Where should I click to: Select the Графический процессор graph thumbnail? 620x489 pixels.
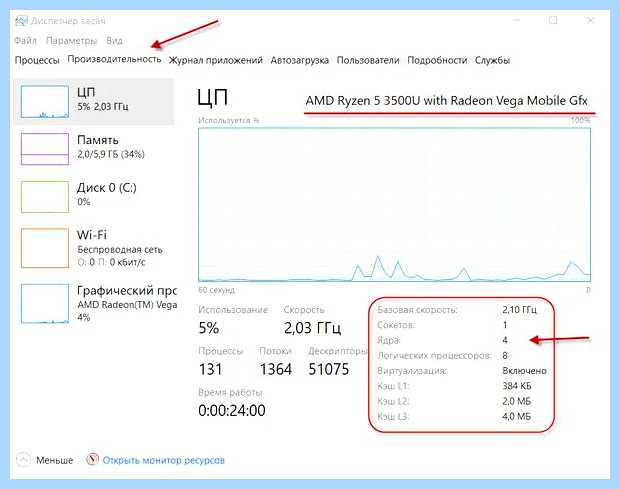pyautogui.click(x=45, y=303)
